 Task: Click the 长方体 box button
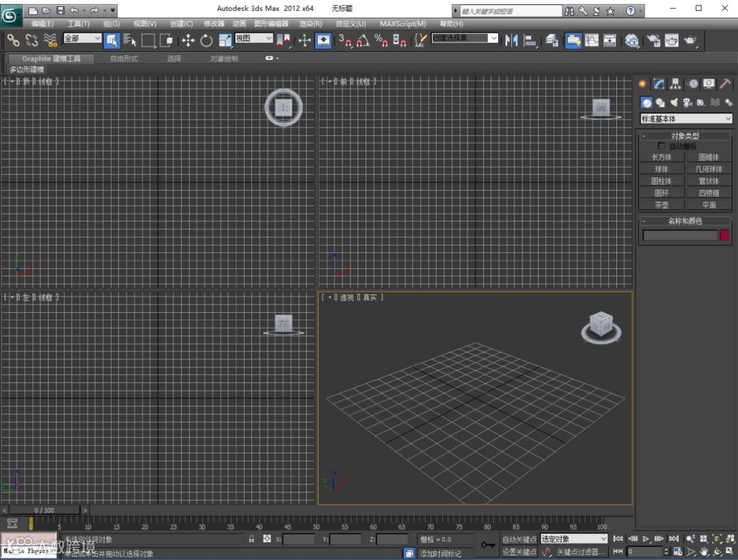pos(661,157)
